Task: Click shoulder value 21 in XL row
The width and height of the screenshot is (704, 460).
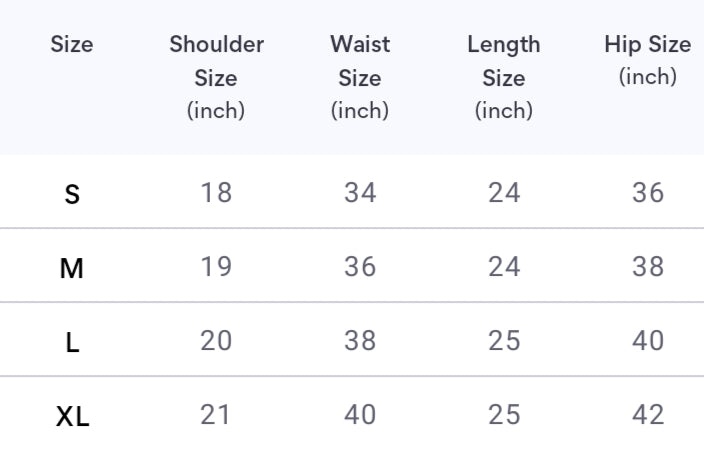Action: coord(216,414)
